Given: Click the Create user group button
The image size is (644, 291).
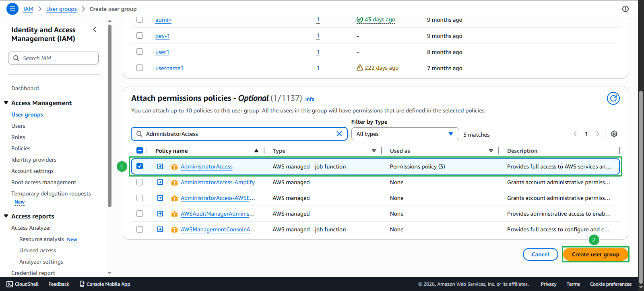Looking at the screenshot, I should point(596,254).
